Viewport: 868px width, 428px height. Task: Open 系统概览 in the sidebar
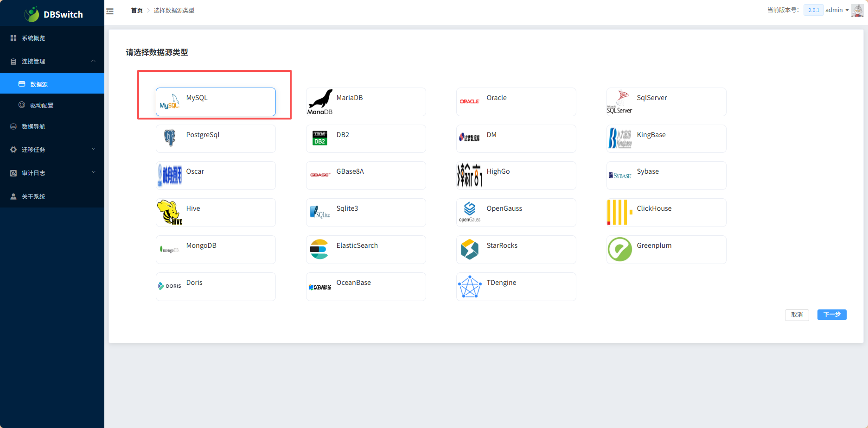click(x=52, y=38)
